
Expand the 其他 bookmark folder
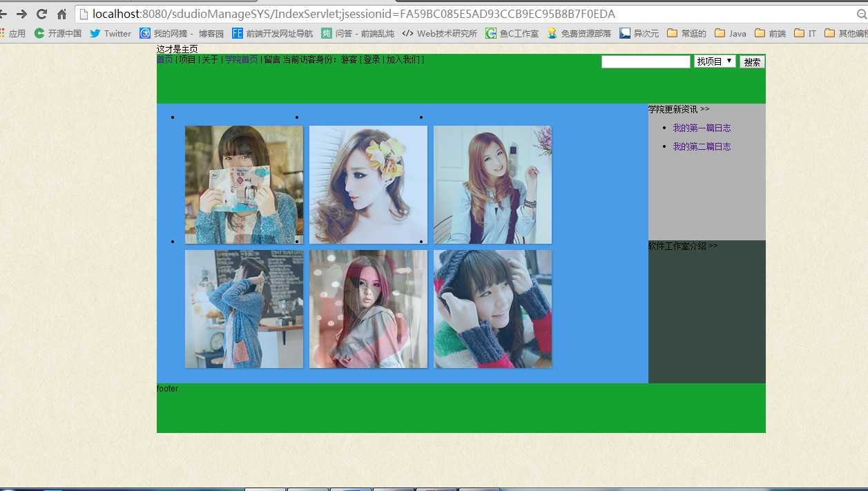click(846, 33)
